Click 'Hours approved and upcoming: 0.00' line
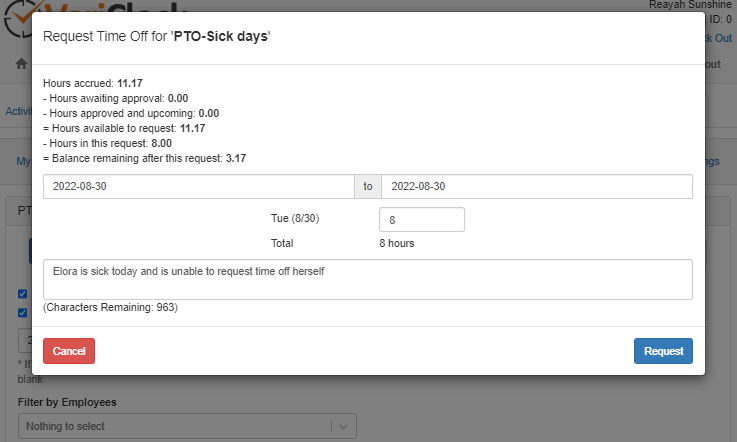The height and width of the screenshot is (442, 737). point(131,113)
